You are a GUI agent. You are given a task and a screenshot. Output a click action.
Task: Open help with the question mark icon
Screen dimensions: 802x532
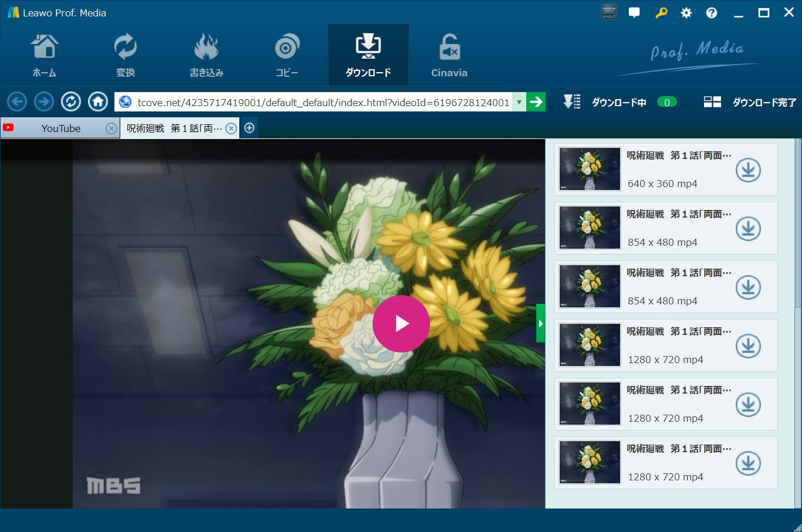(712, 12)
